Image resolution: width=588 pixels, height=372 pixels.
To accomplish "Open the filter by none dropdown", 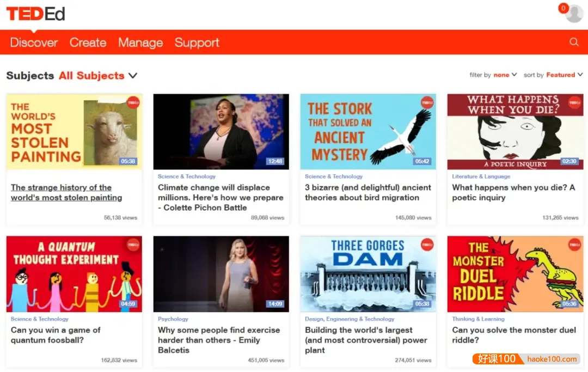I will click(505, 75).
